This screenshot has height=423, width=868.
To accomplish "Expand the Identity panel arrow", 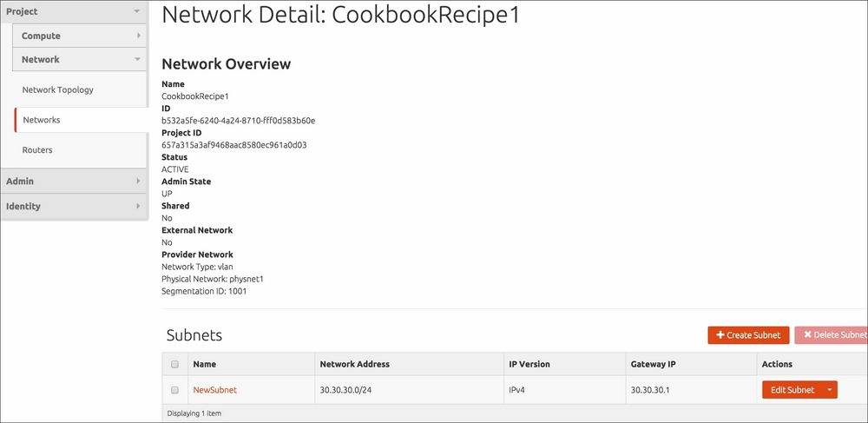I will tap(138, 206).
